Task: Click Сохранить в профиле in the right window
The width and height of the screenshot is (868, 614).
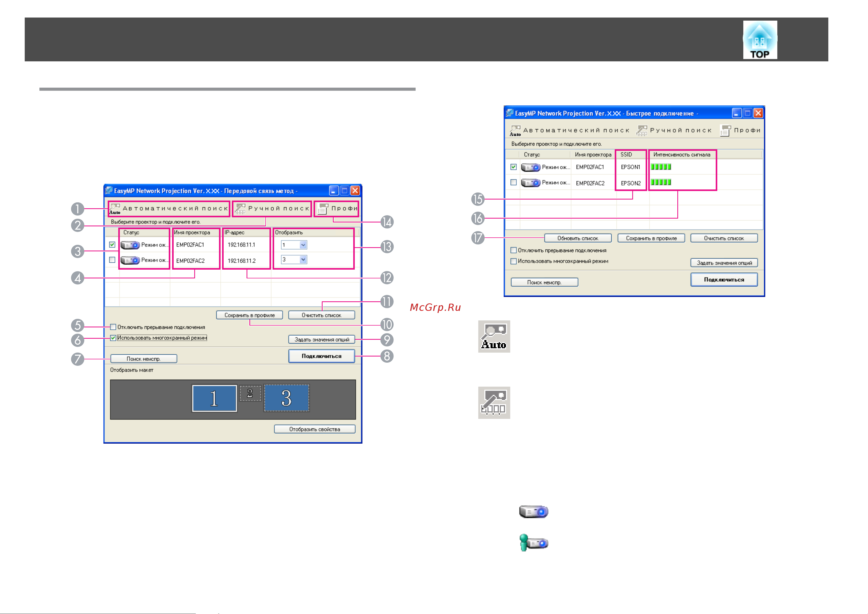Action: [x=651, y=238]
